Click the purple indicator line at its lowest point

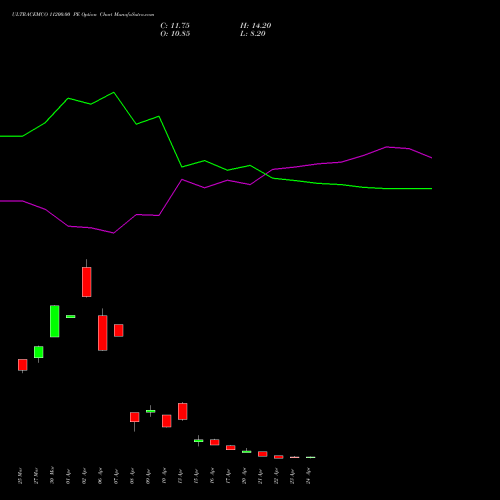point(114,233)
